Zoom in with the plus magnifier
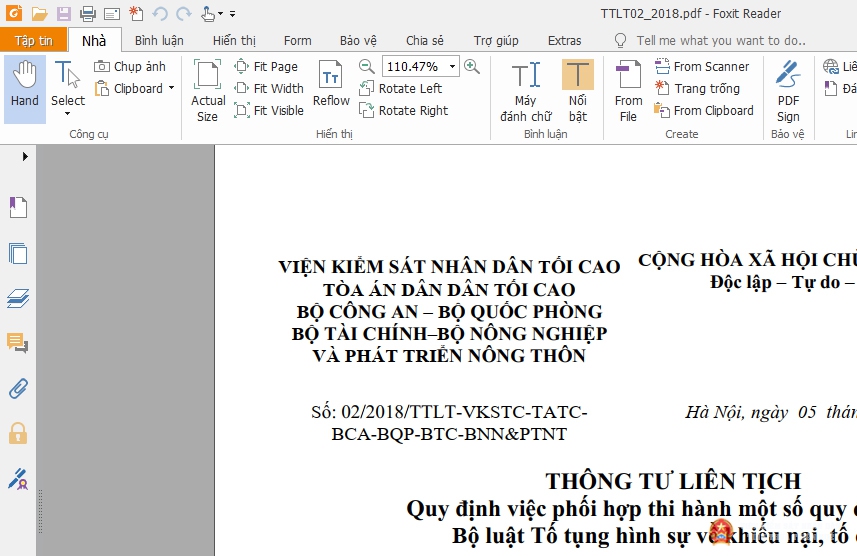 [x=472, y=67]
